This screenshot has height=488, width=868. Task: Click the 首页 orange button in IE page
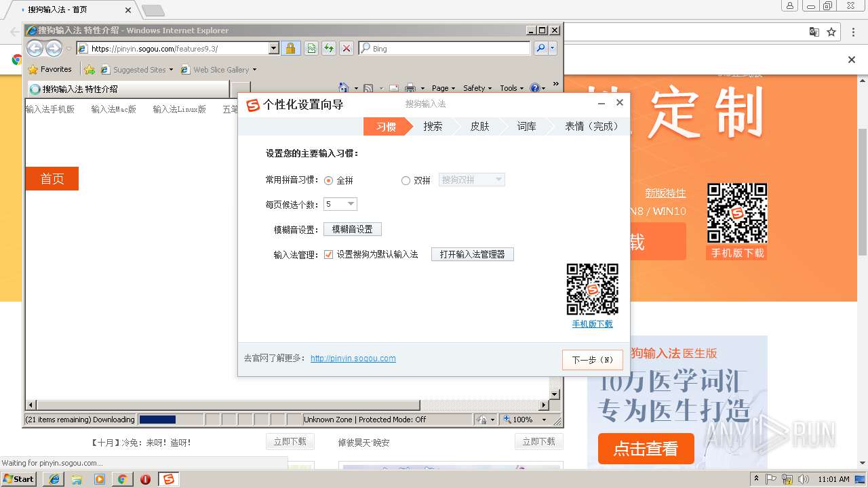(x=52, y=178)
